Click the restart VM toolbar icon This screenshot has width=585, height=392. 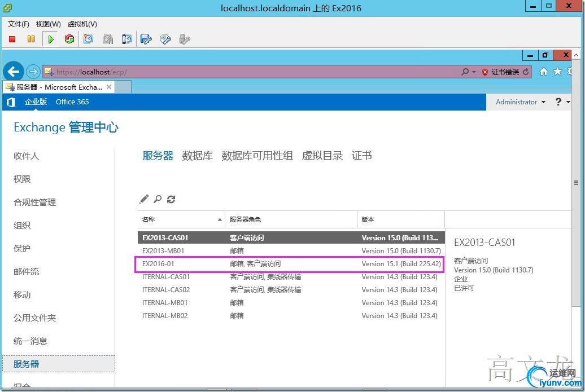coord(69,39)
